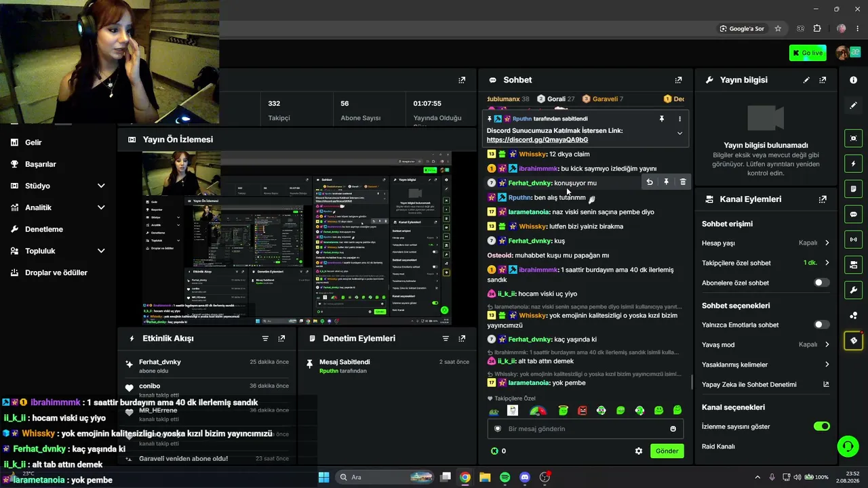Open the info icon in the right toolbar
868x488 pixels.
coord(853,80)
